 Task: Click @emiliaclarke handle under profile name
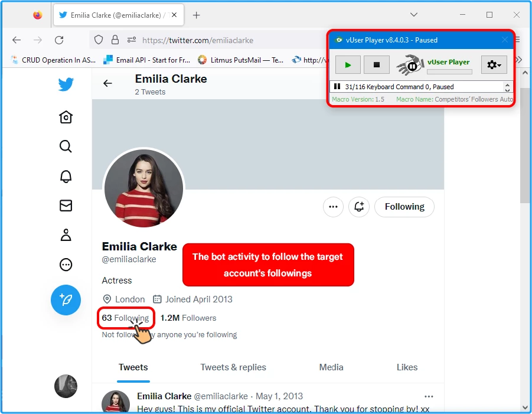[129, 259]
